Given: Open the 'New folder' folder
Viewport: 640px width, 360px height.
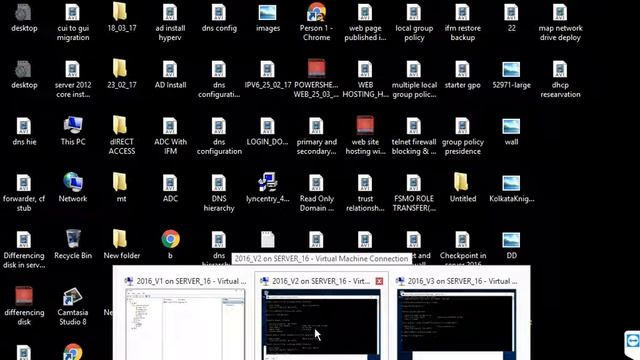Looking at the screenshot, I should click(x=121, y=239).
